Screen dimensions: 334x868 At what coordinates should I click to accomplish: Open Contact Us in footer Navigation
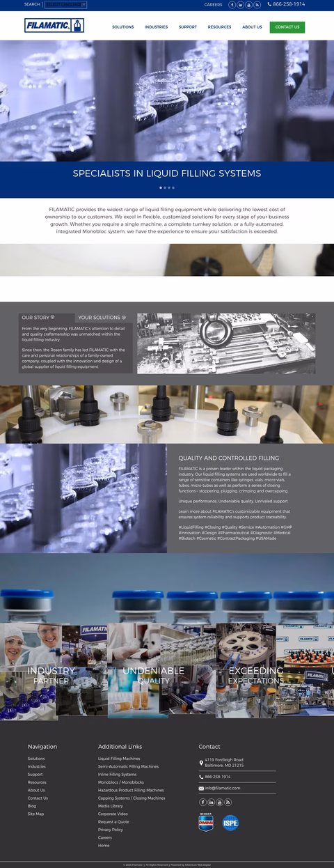[38, 798]
